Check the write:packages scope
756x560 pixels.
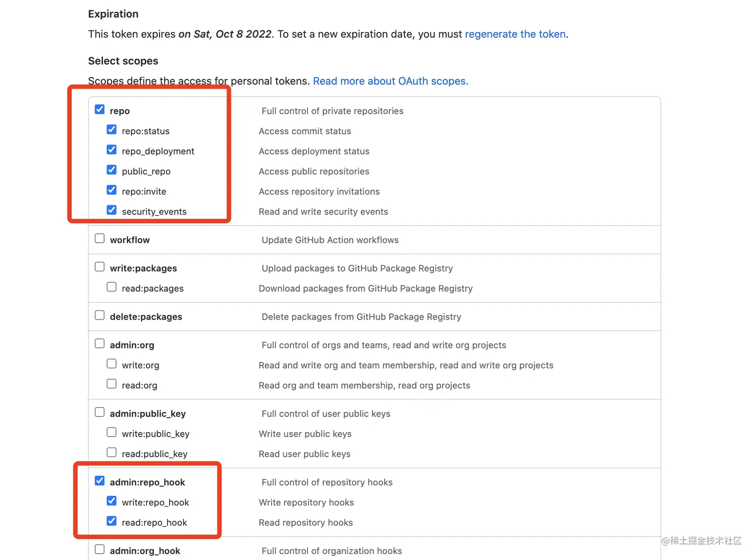(99, 267)
